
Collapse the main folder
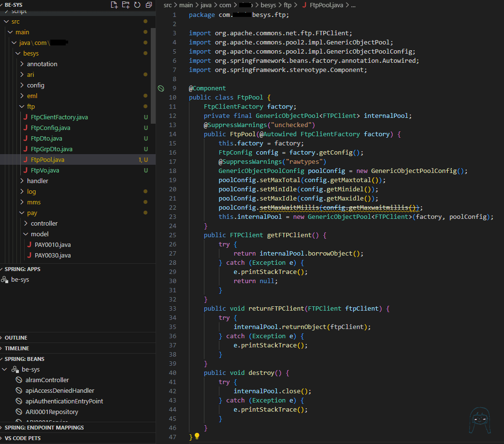(x=10, y=32)
